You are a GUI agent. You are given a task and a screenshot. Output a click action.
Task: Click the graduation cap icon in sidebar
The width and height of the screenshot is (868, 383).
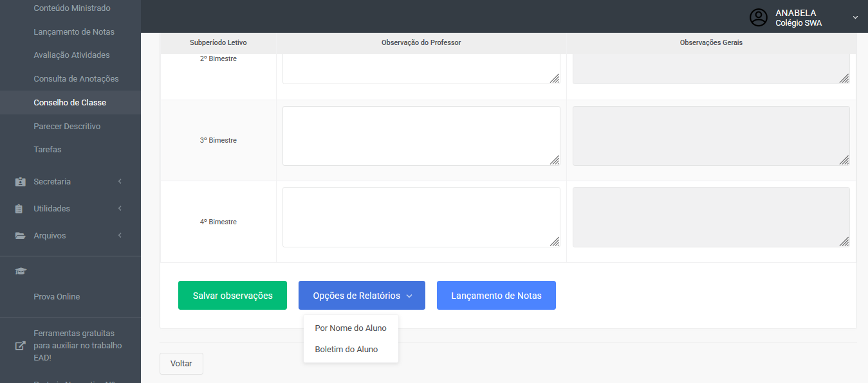coord(21,271)
